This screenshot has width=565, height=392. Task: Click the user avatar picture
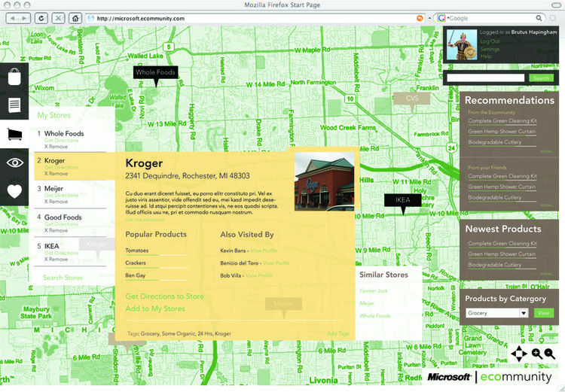[x=462, y=44]
